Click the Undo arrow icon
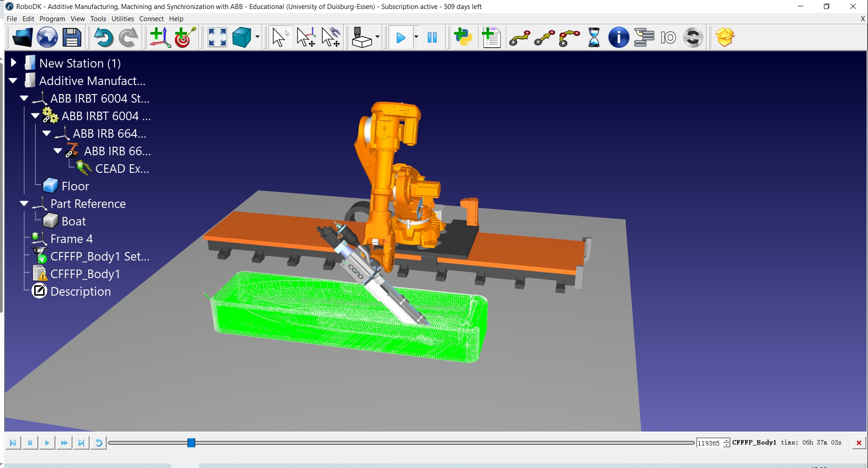This screenshot has width=868, height=468. tap(103, 37)
